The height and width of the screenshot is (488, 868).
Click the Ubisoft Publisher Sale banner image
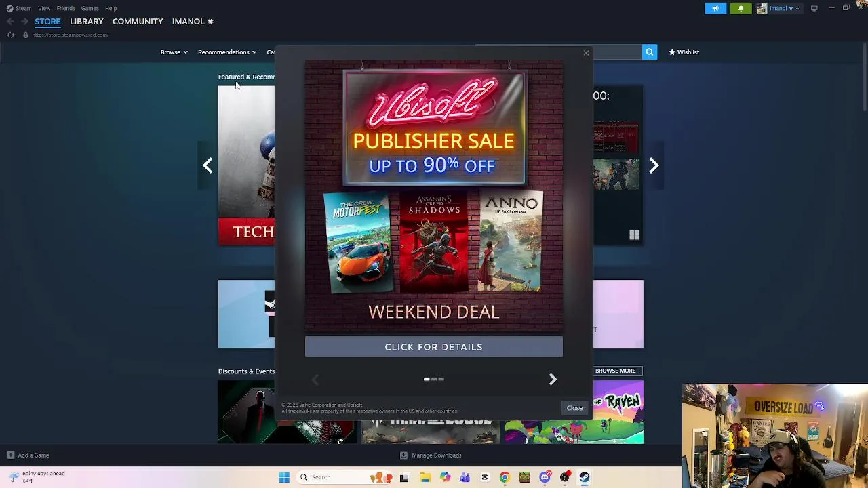click(434, 127)
